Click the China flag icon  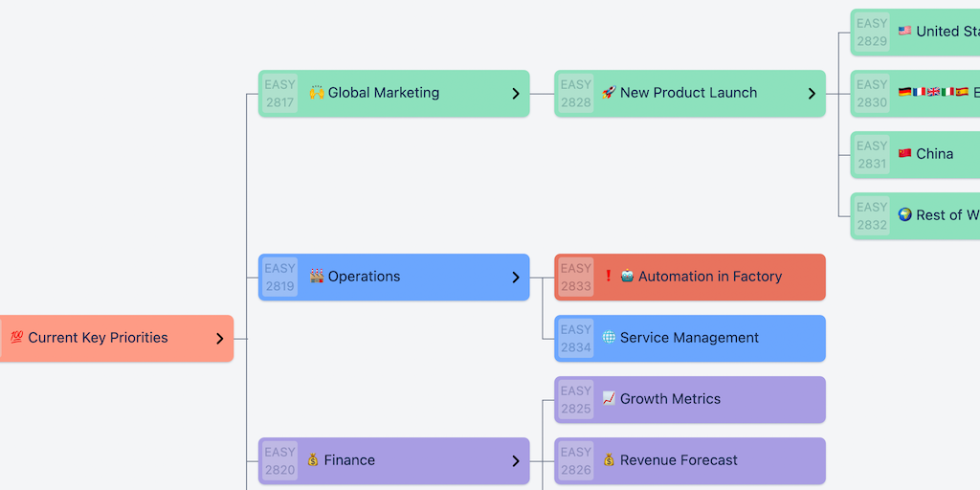tap(904, 154)
